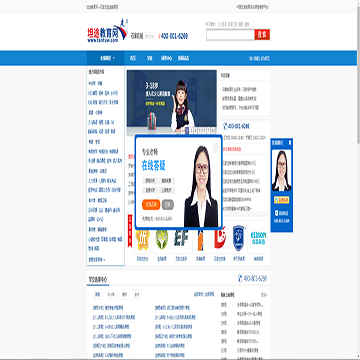Click the 在线答疑 heading in the popup
This screenshot has height=360, width=360.
(x=153, y=165)
